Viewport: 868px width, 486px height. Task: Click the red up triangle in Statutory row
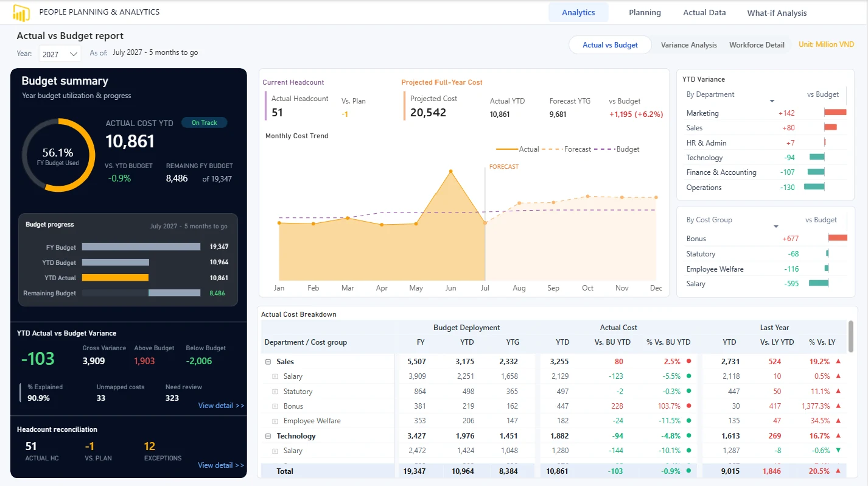point(838,391)
